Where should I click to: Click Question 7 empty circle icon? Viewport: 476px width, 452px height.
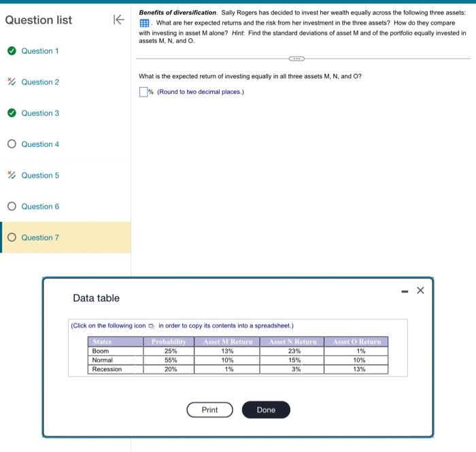click(x=12, y=237)
